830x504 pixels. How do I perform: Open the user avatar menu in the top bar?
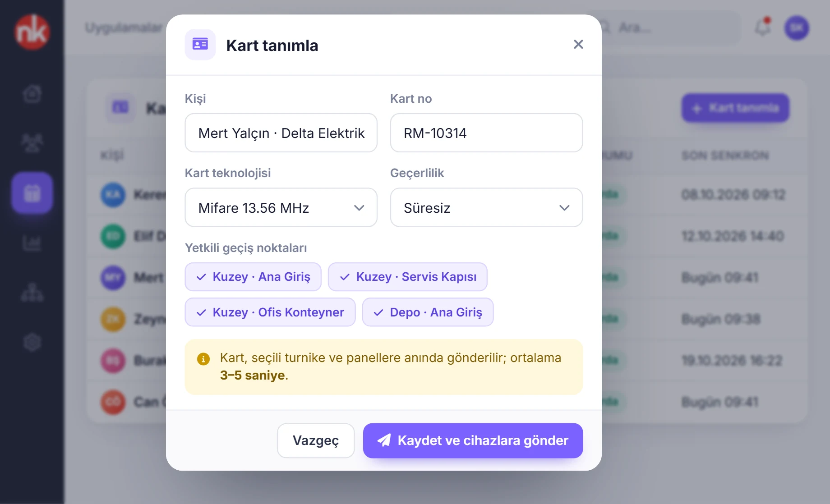point(797,28)
